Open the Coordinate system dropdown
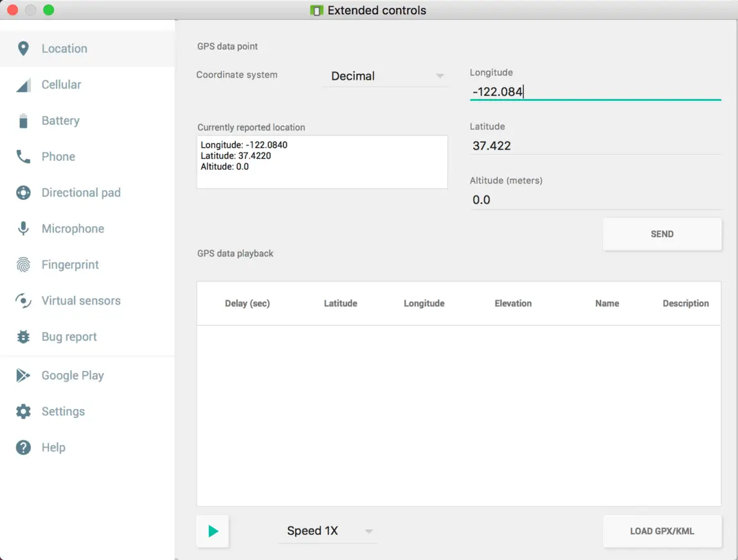738x560 pixels. tap(386, 76)
